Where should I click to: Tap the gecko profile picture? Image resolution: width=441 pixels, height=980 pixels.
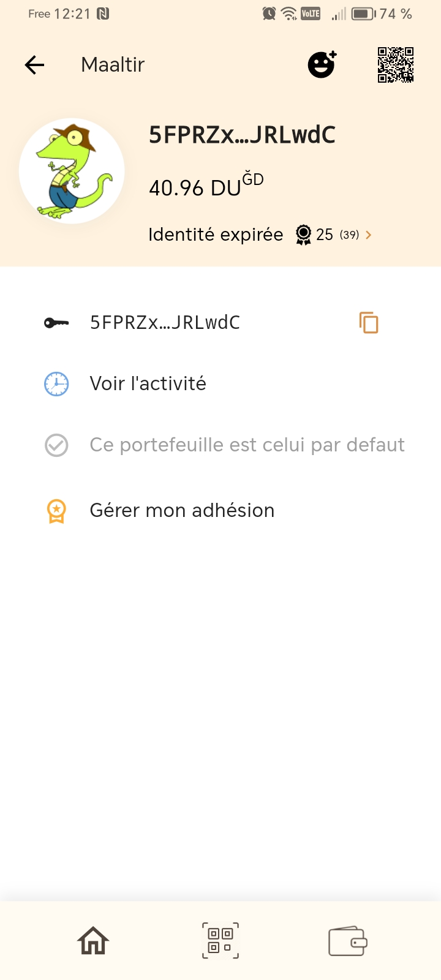72,171
